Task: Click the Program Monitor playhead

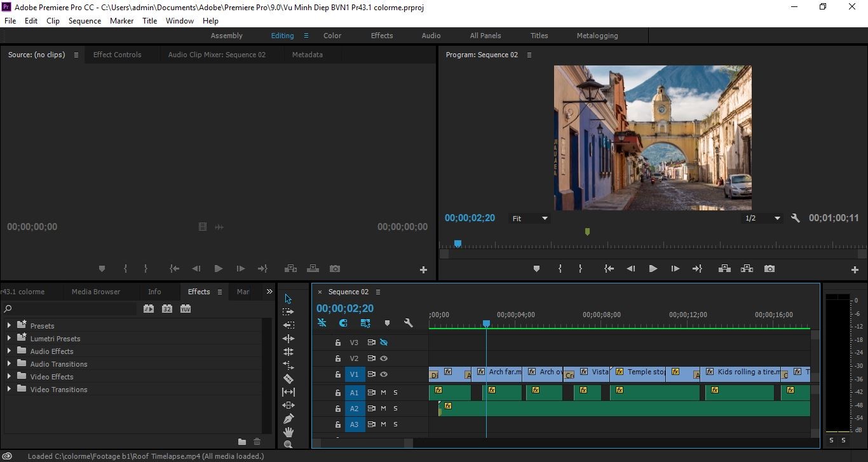Action: [x=458, y=244]
